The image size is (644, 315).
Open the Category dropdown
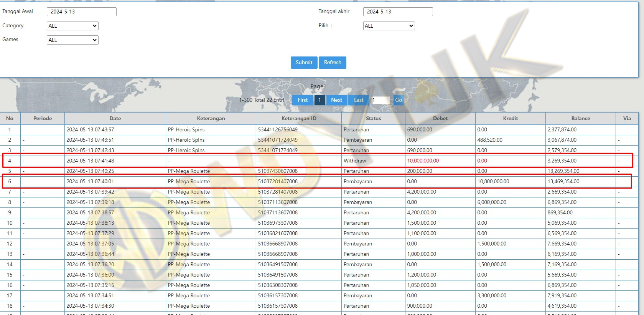[x=72, y=26]
